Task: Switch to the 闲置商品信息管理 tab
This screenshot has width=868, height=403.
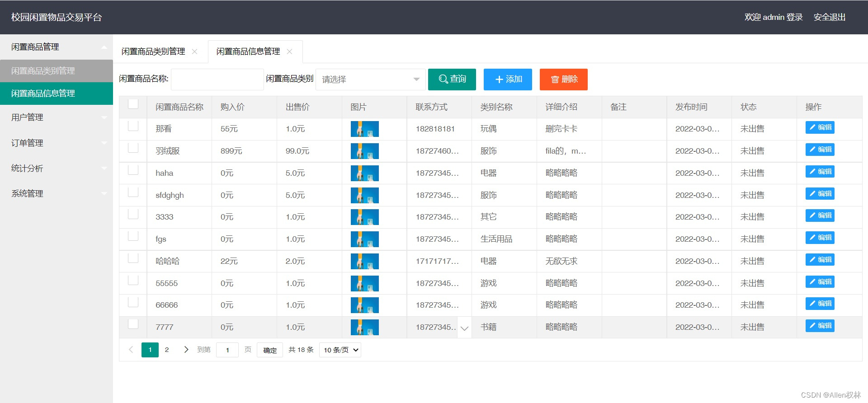Action: pos(248,52)
